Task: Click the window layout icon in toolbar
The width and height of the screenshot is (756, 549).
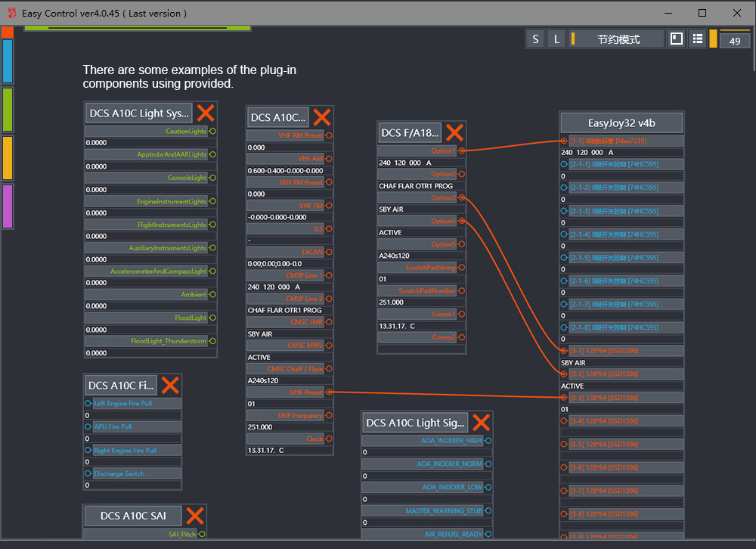Action: point(677,39)
